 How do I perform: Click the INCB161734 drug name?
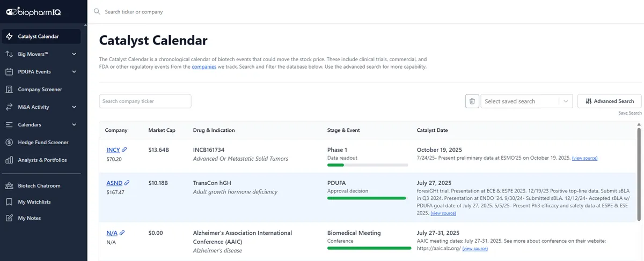(x=209, y=150)
